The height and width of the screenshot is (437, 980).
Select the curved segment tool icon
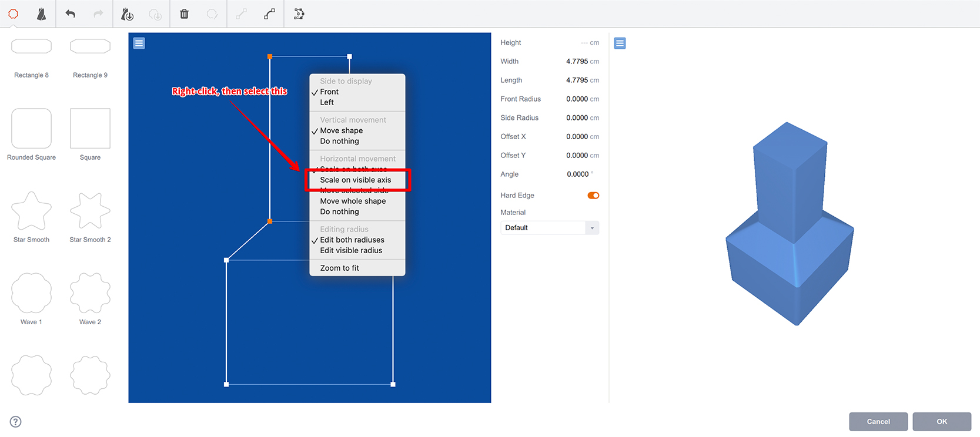pyautogui.click(x=270, y=14)
